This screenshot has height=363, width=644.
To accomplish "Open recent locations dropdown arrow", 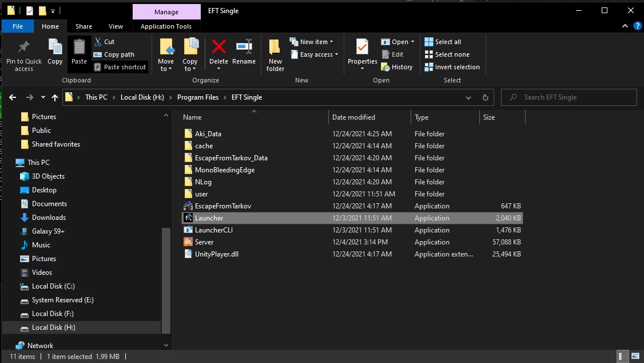I will (x=43, y=97).
